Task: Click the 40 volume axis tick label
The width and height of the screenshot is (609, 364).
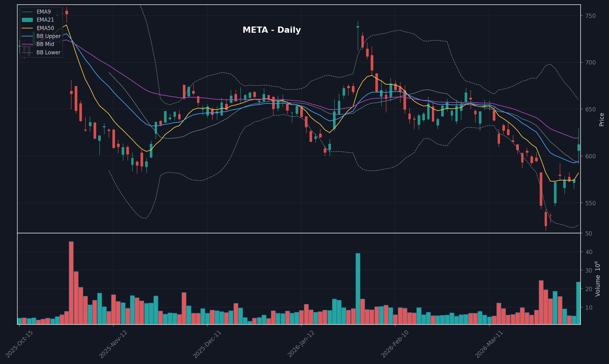Action: [x=589, y=252]
